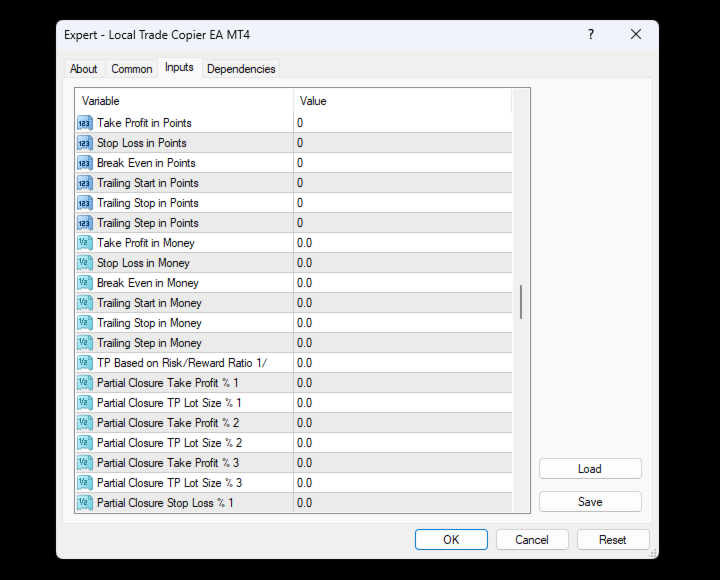
Task: Click the 'Take Profit in Points' label
Action: click(x=144, y=123)
